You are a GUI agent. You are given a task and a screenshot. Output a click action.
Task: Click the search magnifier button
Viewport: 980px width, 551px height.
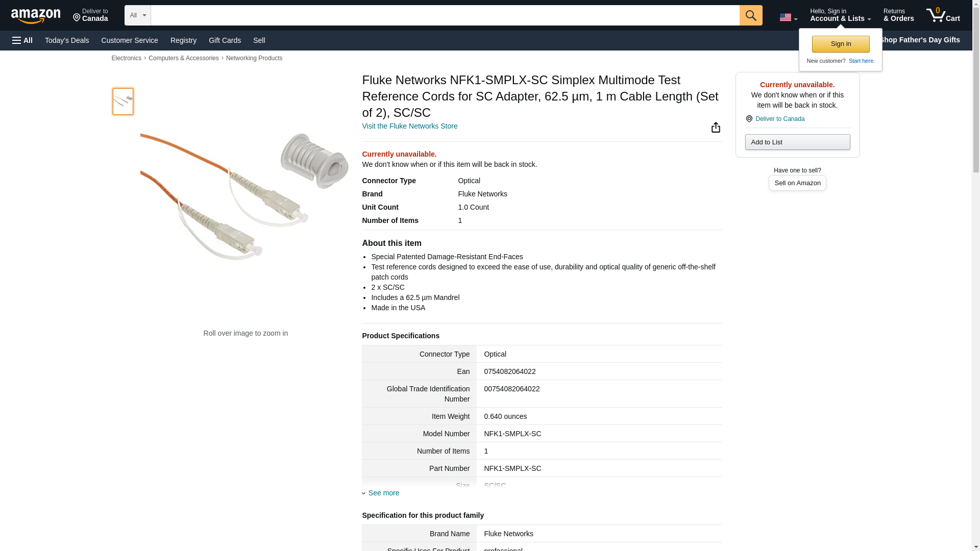pos(750,15)
